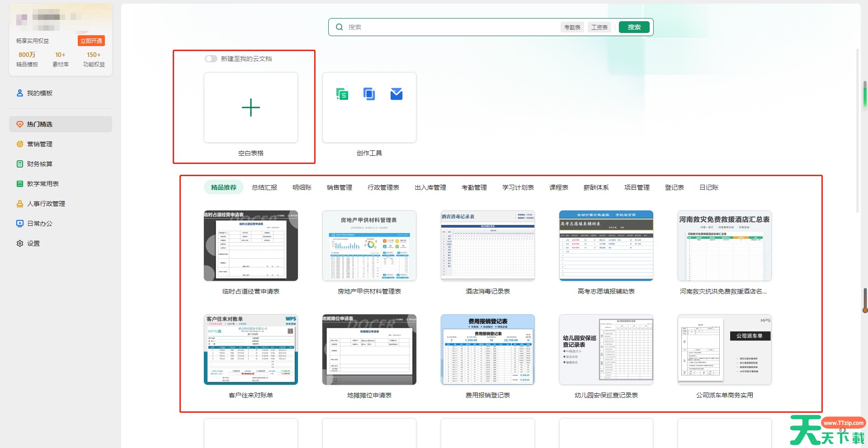Switch to the 考勤管理 tab

[x=474, y=187]
